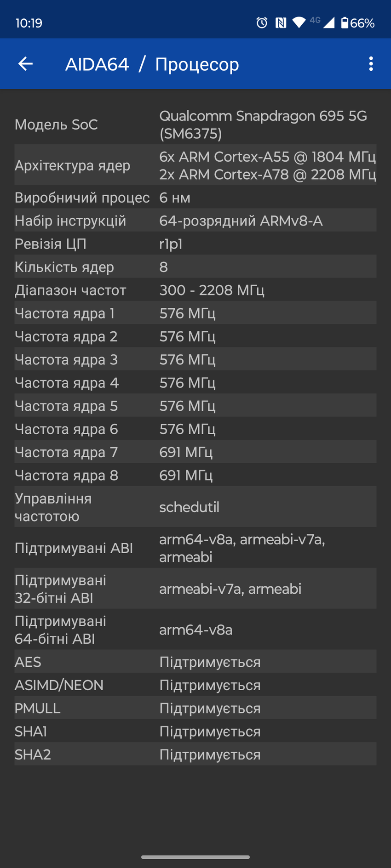
Task: Tap the Архітектура ядер entry
Action: pyautogui.click(x=195, y=165)
